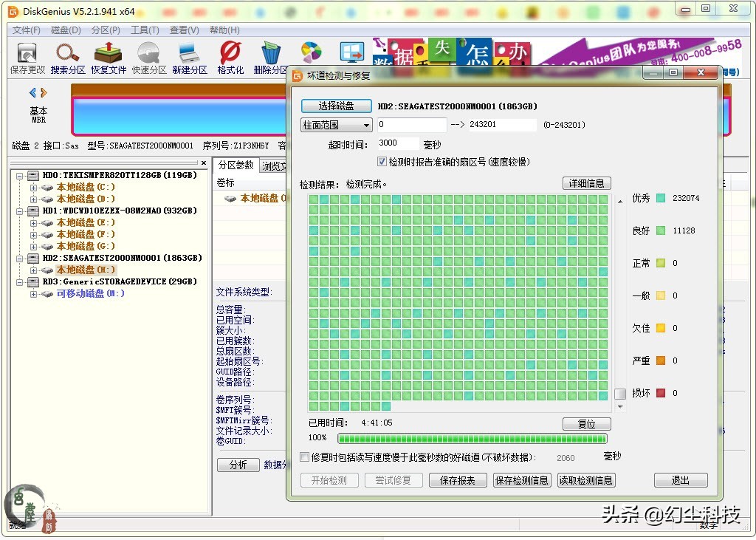Click the RD3 Generic storage device icon
This screenshot has height=540, width=756.
tap(33, 282)
